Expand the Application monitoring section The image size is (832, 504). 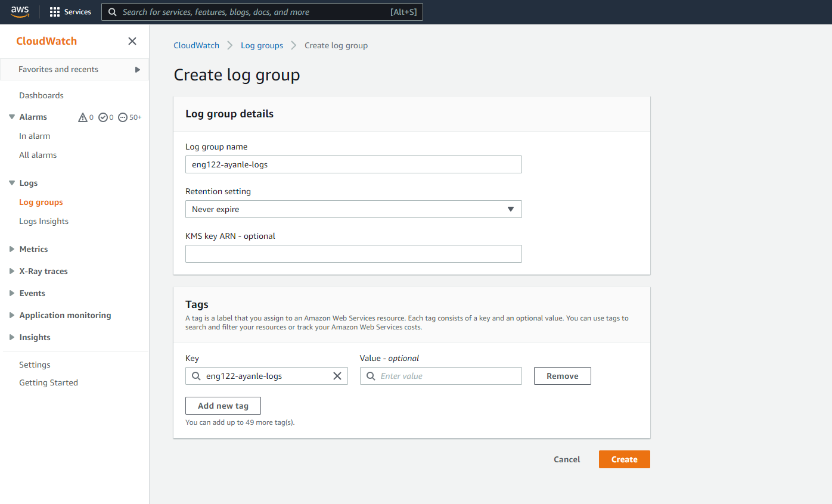point(12,315)
